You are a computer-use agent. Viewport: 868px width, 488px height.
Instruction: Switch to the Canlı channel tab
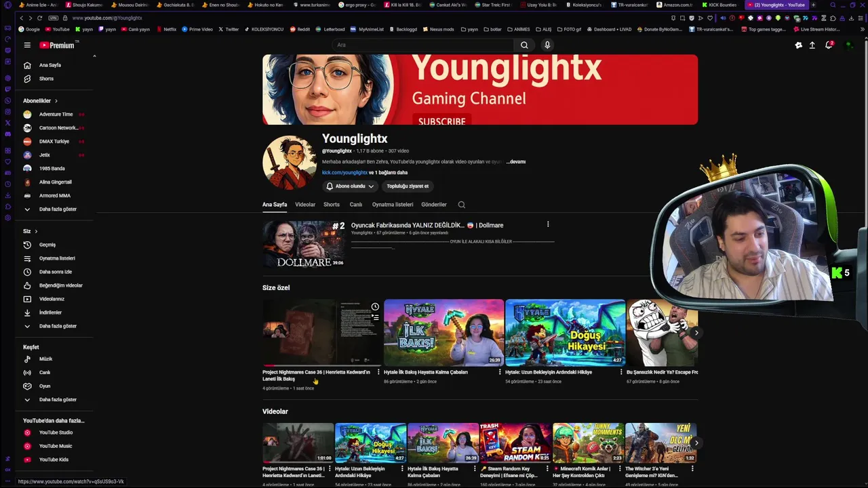pyautogui.click(x=356, y=205)
